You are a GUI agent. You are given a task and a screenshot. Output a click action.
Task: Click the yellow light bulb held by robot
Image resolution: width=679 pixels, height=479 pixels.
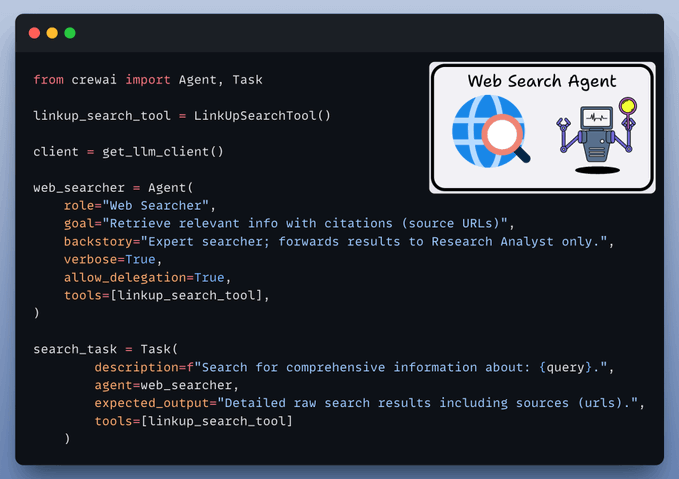(x=628, y=104)
